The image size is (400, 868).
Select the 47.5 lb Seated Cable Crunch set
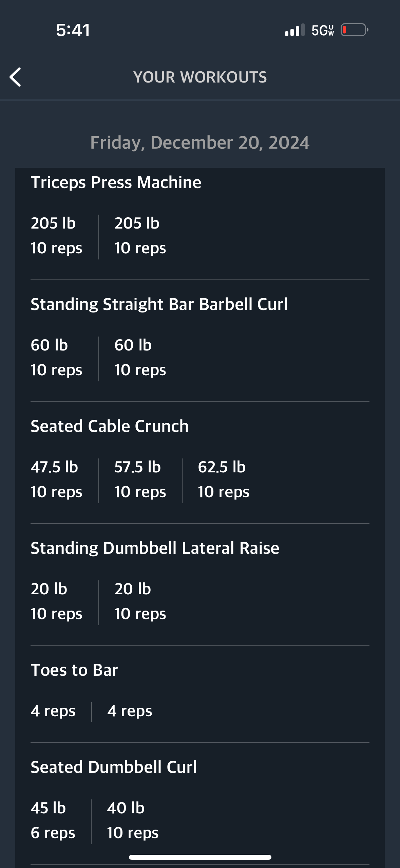tap(56, 479)
